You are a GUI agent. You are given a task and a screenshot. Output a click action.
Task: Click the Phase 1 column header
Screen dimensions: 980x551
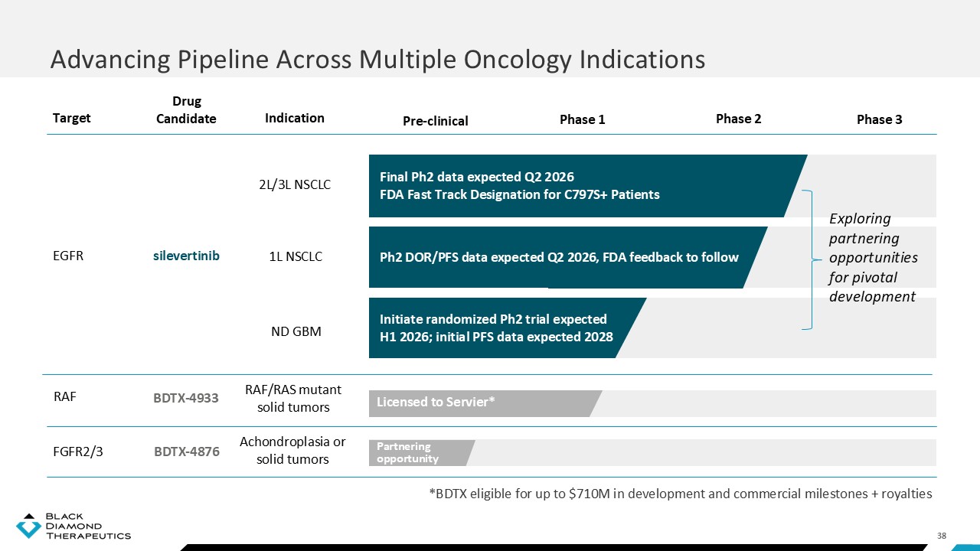pos(582,119)
